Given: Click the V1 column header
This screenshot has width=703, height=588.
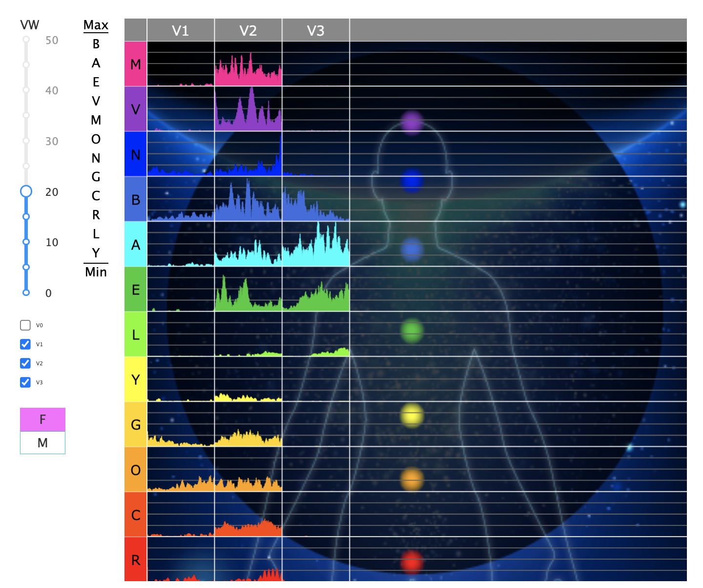Looking at the screenshot, I should click(x=180, y=31).
